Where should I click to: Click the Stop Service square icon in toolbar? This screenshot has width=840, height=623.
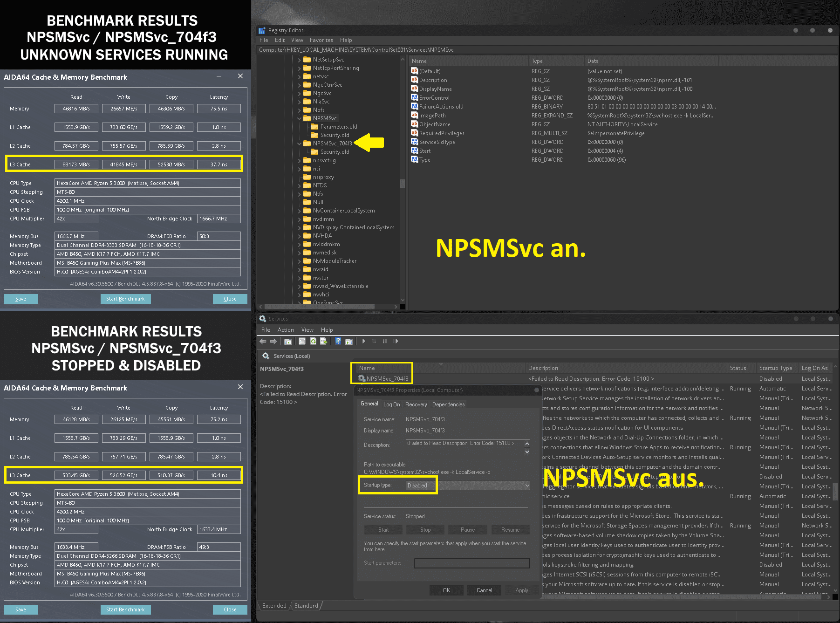coord(374,342)
